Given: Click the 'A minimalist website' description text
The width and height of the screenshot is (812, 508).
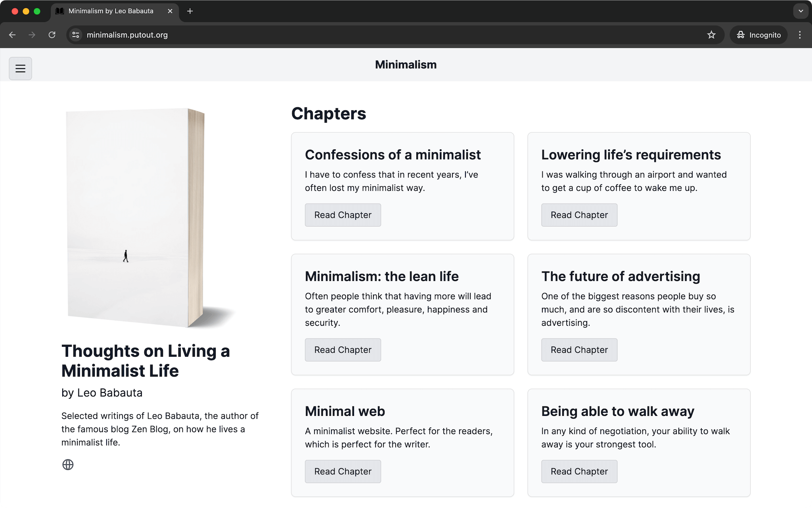Looking at the screenshot, I should click(398, 438).
